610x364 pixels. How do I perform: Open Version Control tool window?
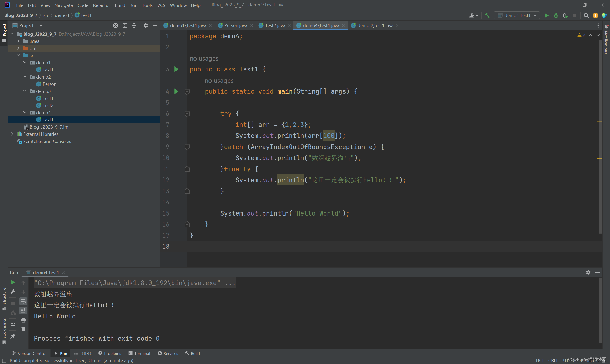point(29,353)
